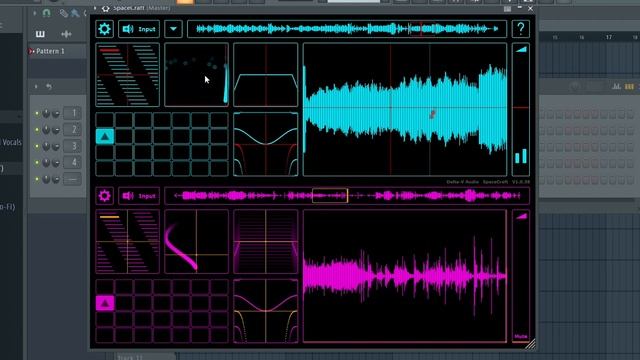Click inside the cyan XY pad

pyautogui.click(x=196, y=75)
